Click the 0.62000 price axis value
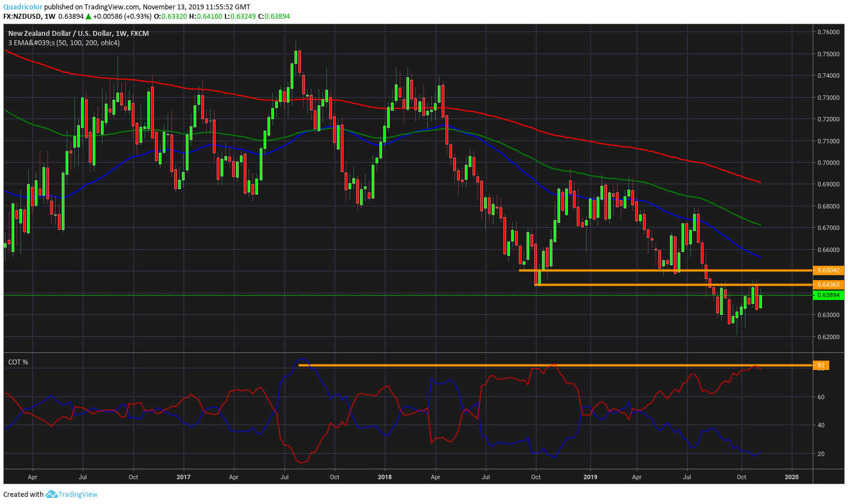The height and width of the screenshot is (504, 848). pyautogui.click(x=828, y=337)
